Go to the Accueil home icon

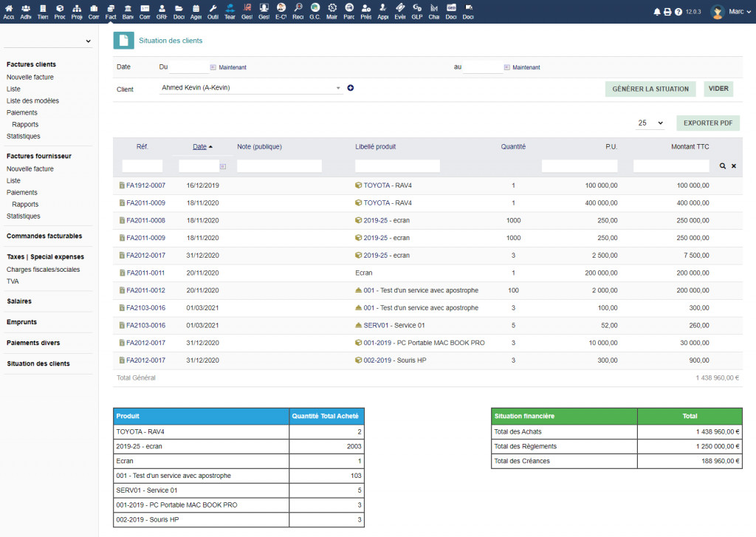(x=9, y=11)
